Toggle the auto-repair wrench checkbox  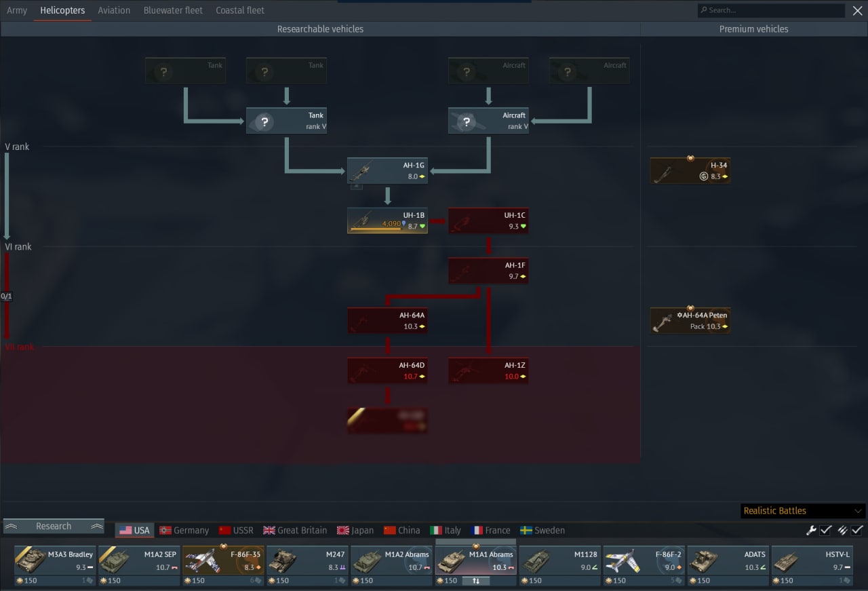(x=826, y=530)
